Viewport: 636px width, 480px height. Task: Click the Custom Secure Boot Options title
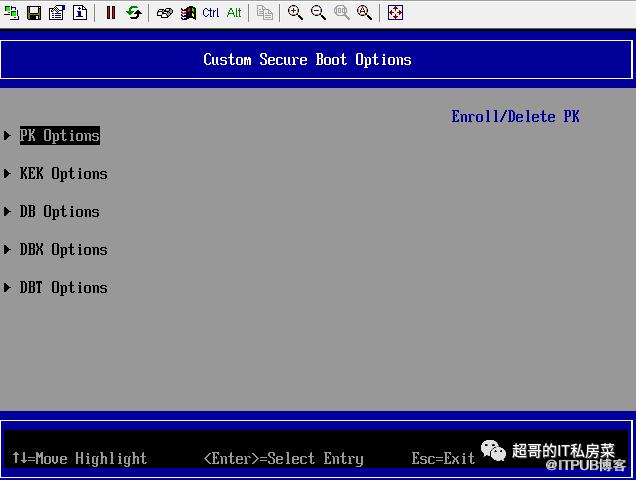[307, 60]
